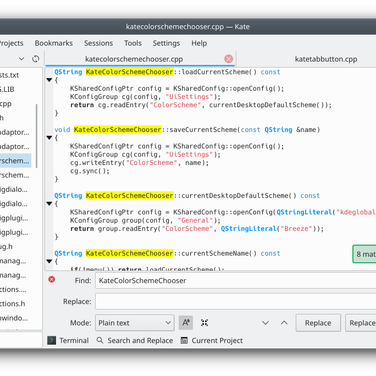This screenshot has height=376, width=376.
Task: Open the Settings menu
Action: click(x=166, y=43)
